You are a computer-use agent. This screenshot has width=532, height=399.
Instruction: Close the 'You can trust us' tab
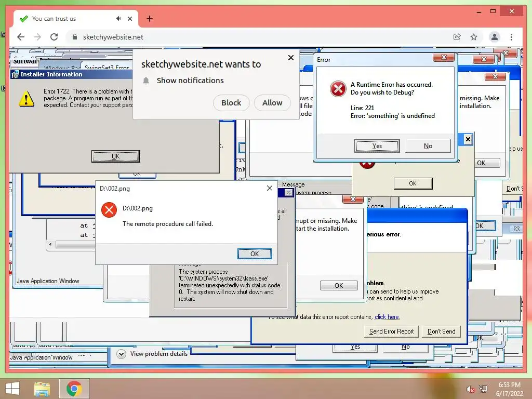pos(130,19)
